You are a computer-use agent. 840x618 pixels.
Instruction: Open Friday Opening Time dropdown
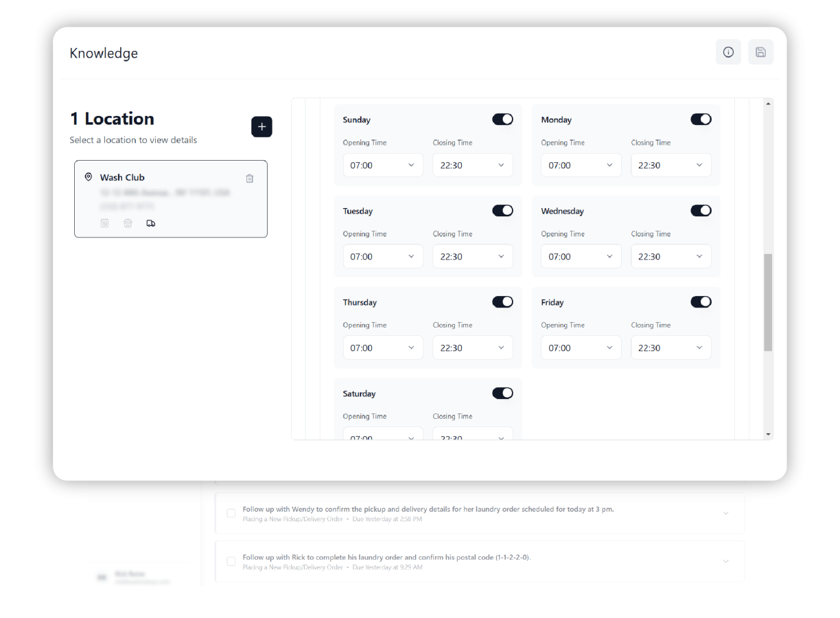point(581,348)
